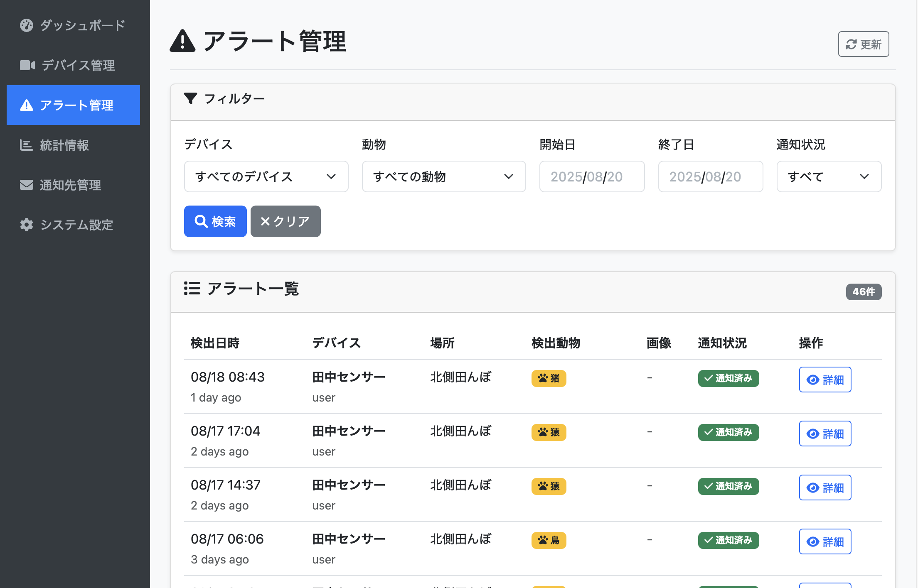Click the 終了日 date field
918x588 pixels.
710,176
